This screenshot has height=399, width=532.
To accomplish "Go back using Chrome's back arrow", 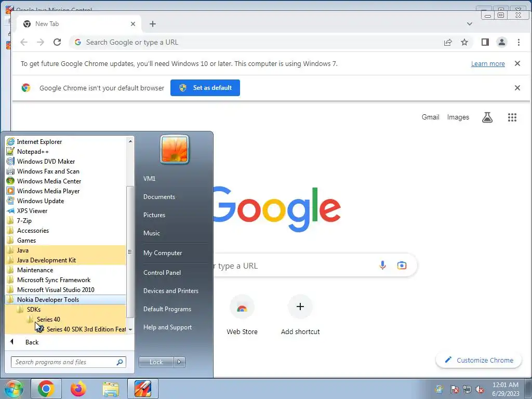I will tap(24, 42).
